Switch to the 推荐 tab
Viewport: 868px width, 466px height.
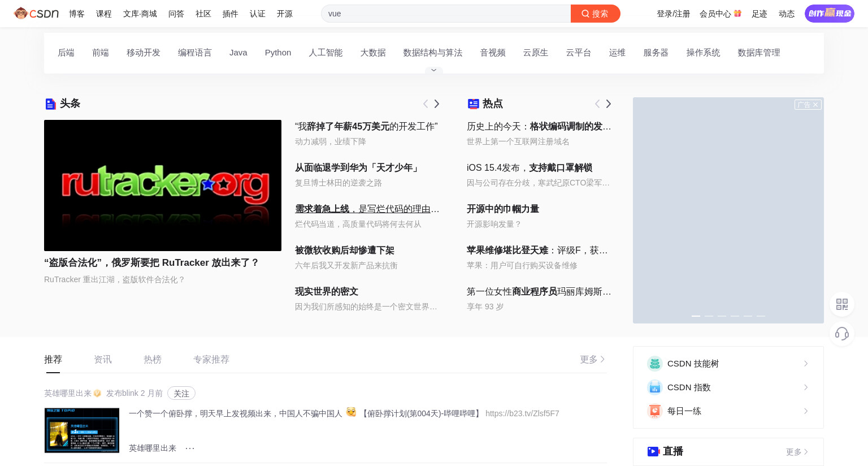pyautogui.click(x=53, y=359)
